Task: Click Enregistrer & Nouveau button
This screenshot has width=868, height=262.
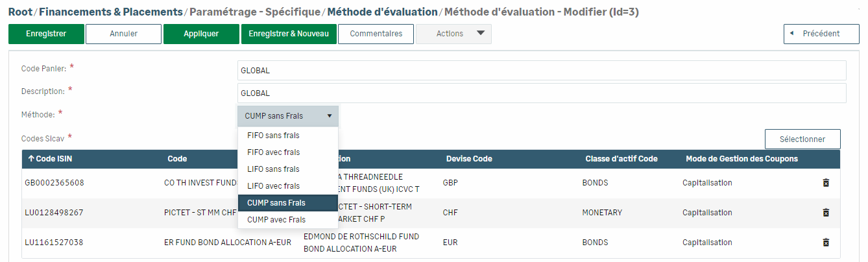Action: click(289, 34)
